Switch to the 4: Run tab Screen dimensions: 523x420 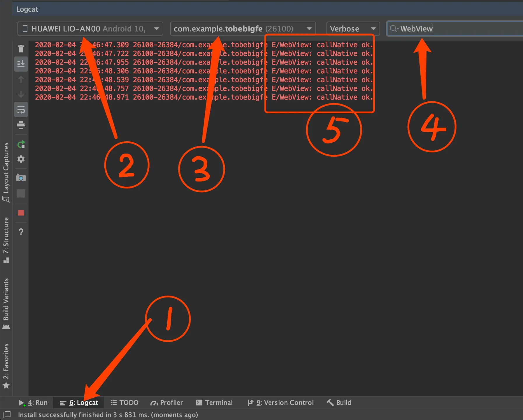(x=33, y=403)
